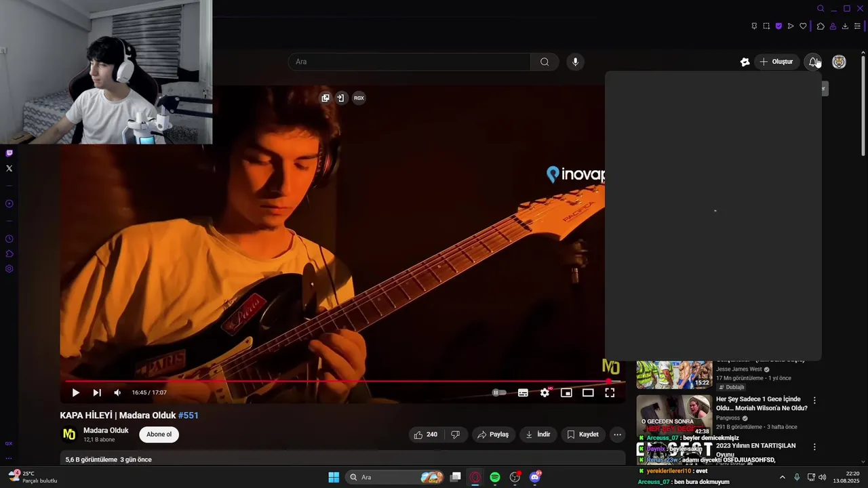Open options for '2023 Yılının' video
The height and width of the screenshot is (488, 868).
(814, 447)
